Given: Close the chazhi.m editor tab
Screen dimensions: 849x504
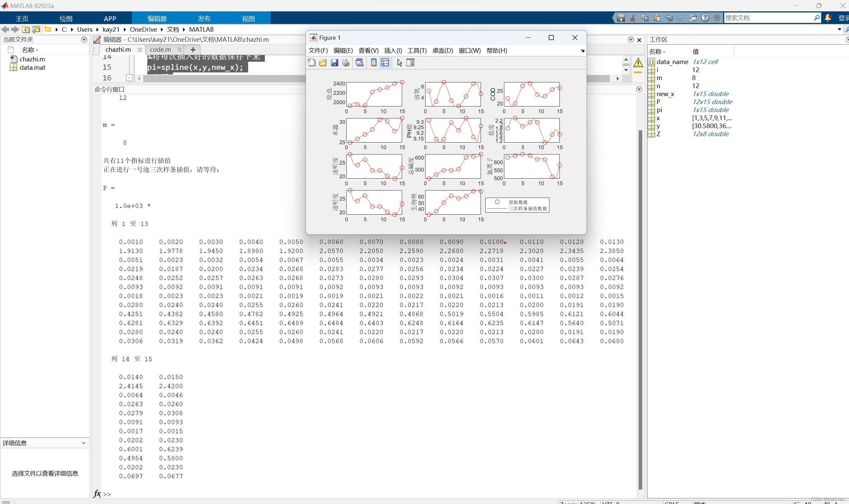Looking at the screenshot, I should point(139,50).
